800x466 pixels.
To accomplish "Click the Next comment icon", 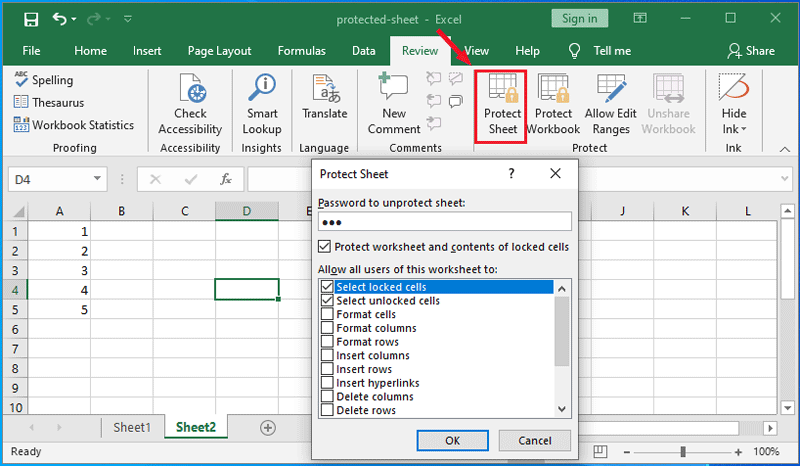I will point(433,123).
